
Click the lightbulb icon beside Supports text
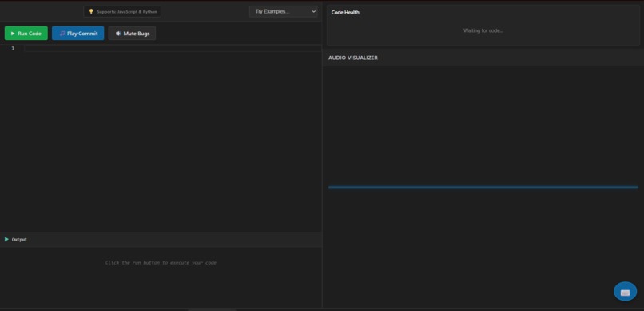pos(91,11)
